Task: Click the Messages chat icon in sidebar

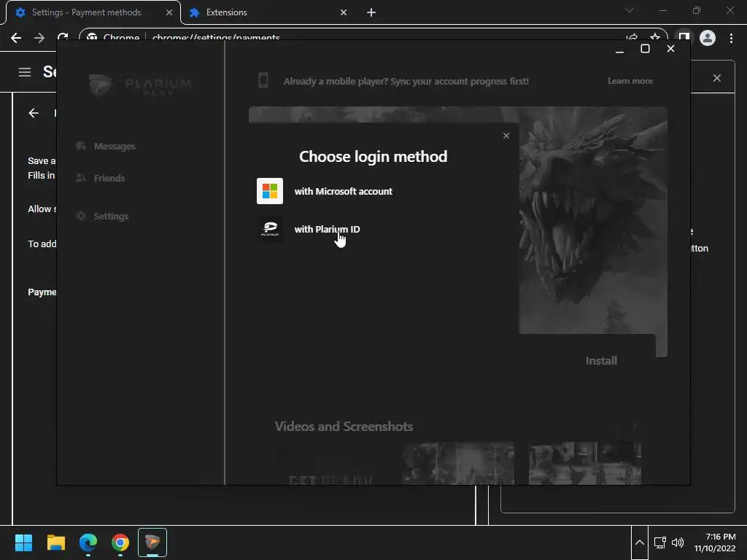Action: 81,146
